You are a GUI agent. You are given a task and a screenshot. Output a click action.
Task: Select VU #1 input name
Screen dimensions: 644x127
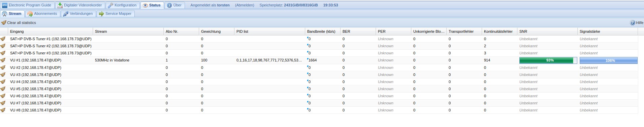36,60
